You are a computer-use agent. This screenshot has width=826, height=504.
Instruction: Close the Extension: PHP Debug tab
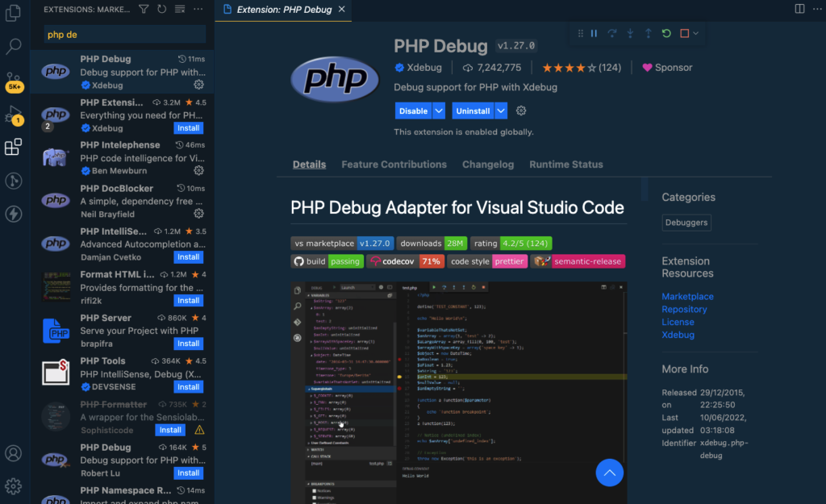tap(341, 9)
